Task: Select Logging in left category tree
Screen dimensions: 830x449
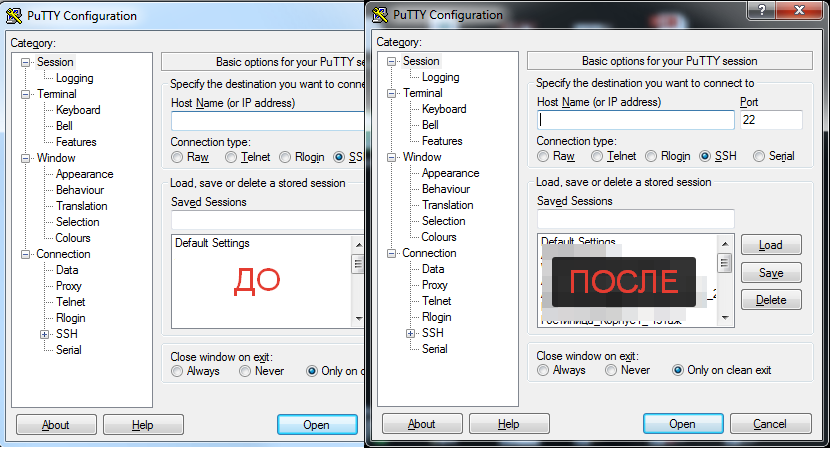Action: (75, 78)
